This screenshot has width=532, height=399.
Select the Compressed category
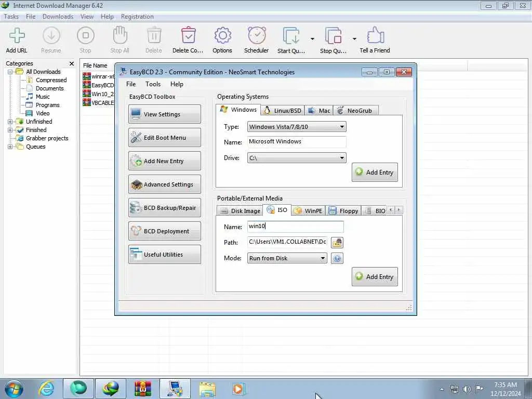(x=51, y=80)
